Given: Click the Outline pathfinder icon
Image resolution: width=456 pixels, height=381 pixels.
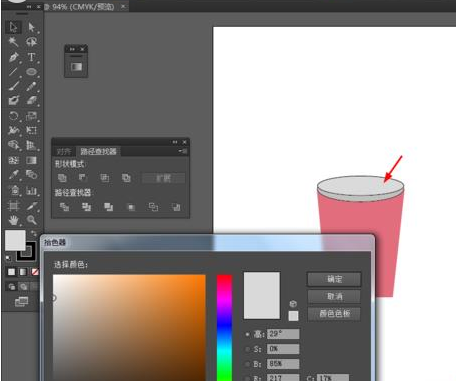Looking at the screenshot, I should pyautogui.click(x=153, y=207).
